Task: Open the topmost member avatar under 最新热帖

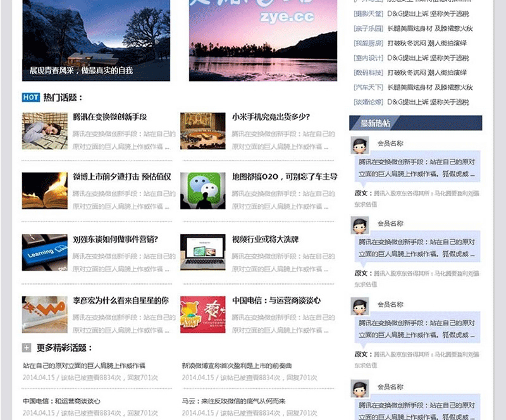Action: tap(359, 145)
